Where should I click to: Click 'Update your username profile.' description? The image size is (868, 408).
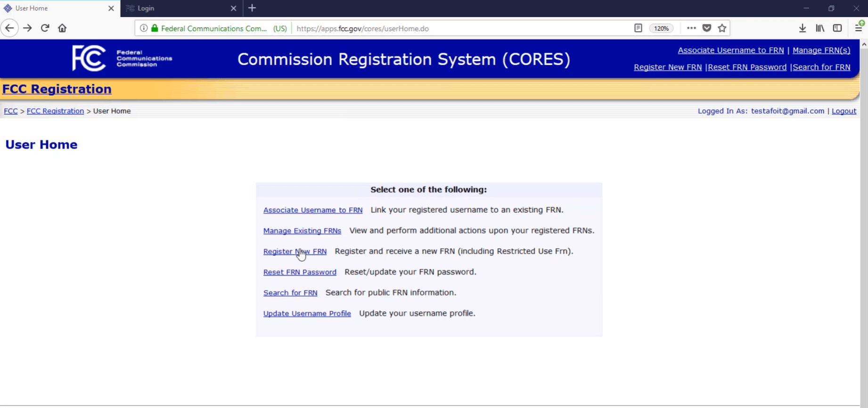(417, 314)
